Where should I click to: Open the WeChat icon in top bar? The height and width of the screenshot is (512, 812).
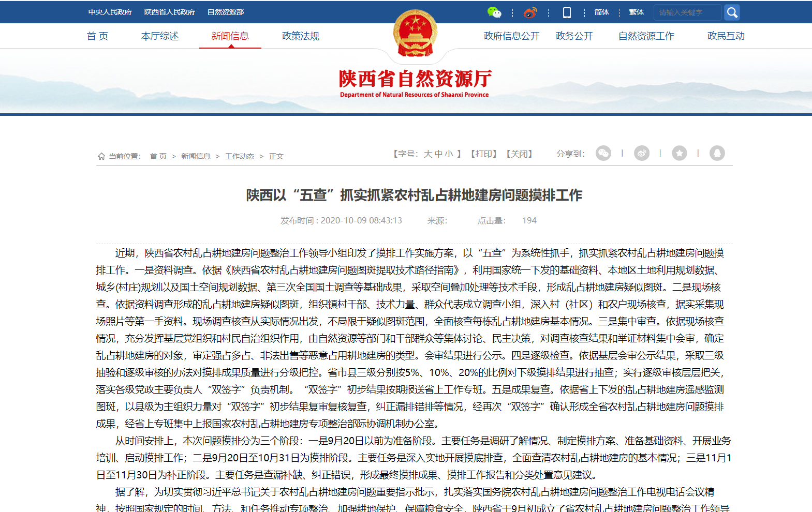494,12
